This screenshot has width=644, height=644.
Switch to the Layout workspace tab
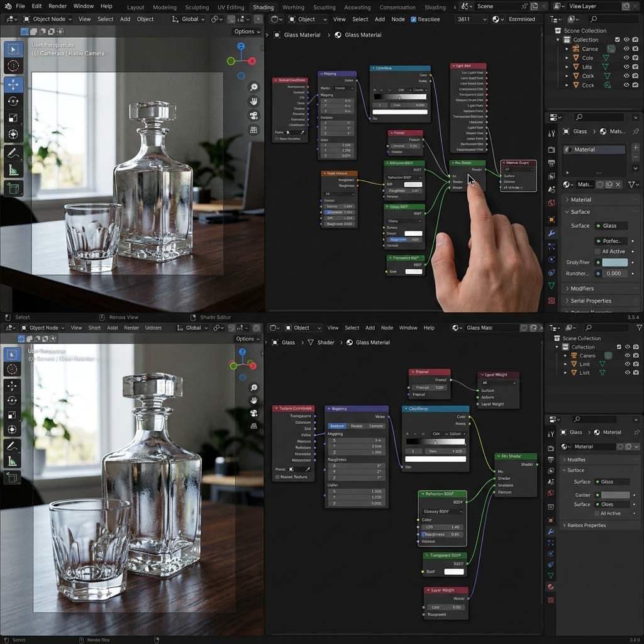136,8
